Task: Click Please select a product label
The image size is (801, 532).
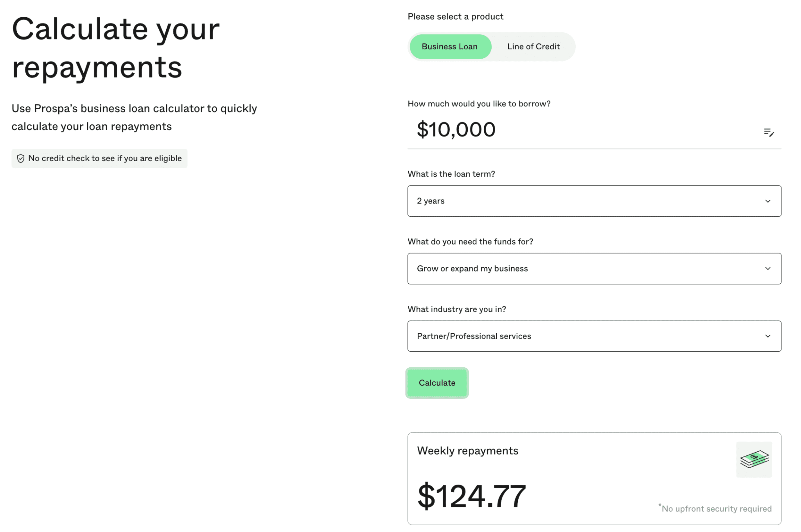Action: 455,17
